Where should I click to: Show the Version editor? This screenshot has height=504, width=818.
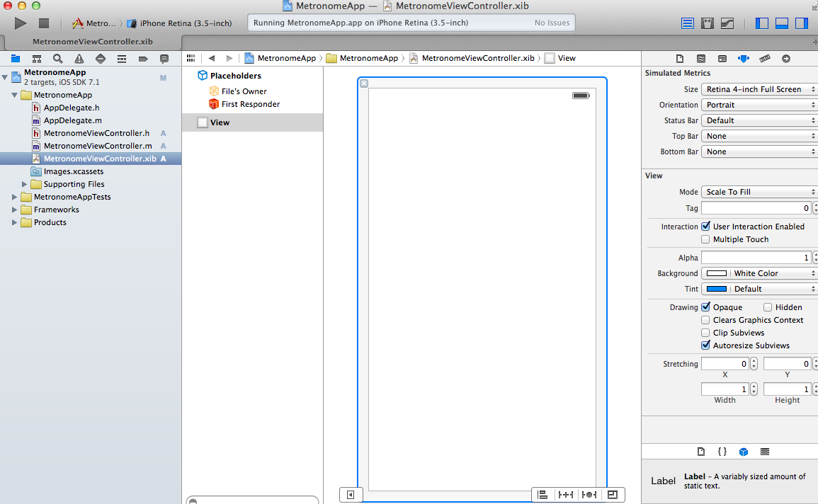[x=727, y=23]
